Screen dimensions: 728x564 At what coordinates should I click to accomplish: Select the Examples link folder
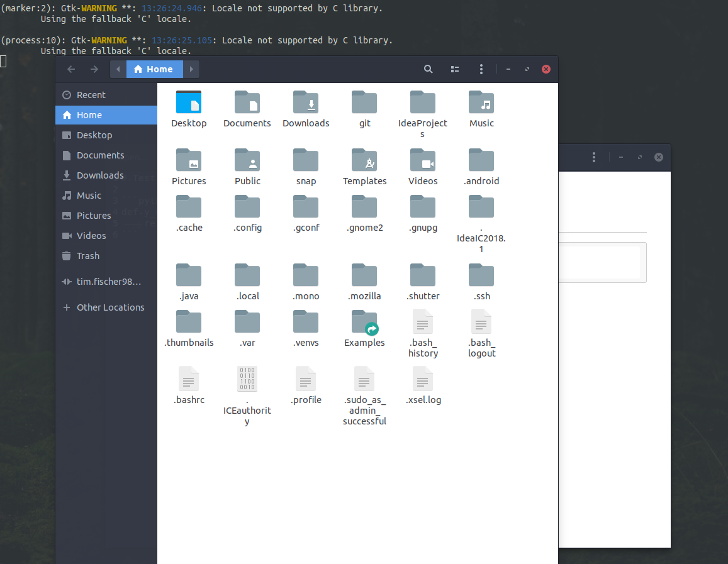coord(364,322)
